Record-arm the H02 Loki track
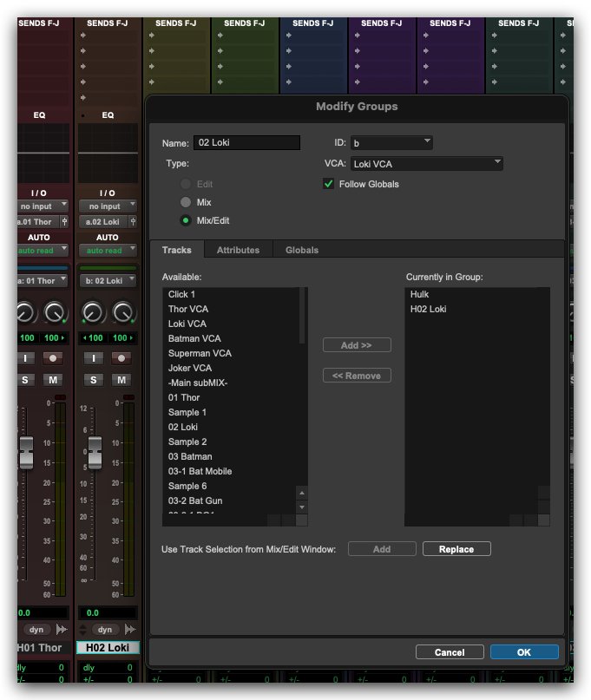This screenshot has height=700, width=591. point(123,357)
